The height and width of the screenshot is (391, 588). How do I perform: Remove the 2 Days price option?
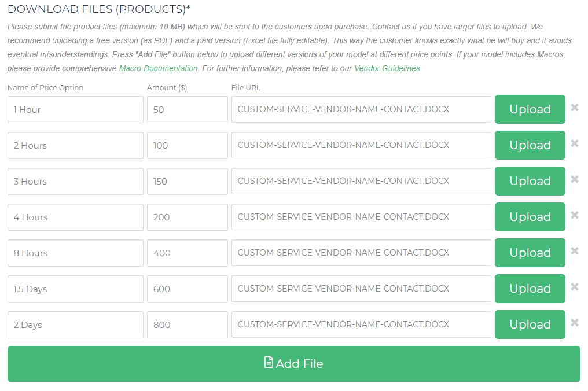[x=575, y=323]
